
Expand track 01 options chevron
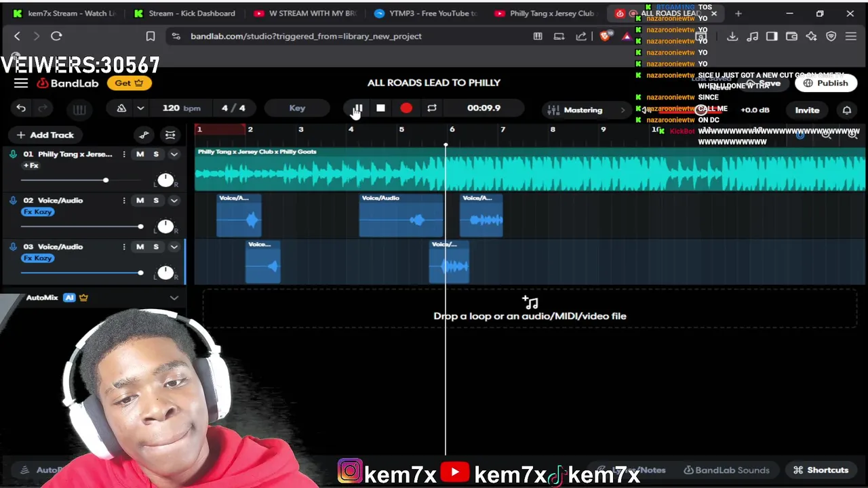coord(174,155)
